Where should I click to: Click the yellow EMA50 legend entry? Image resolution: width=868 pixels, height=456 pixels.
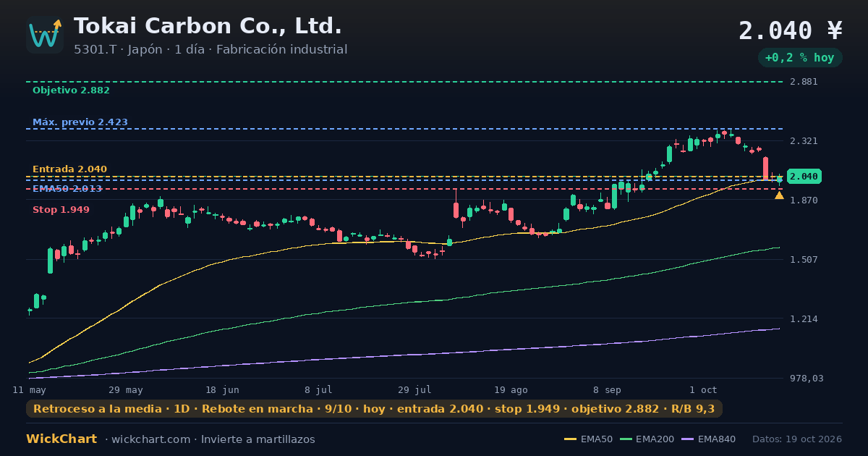coord(588,439)
